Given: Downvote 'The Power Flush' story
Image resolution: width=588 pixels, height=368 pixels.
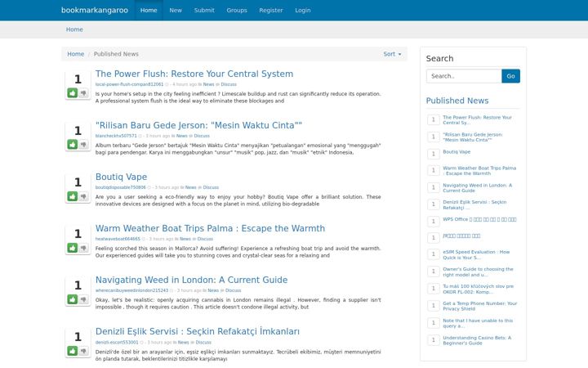Looking at the screenshot, I should tap(83, 92).
